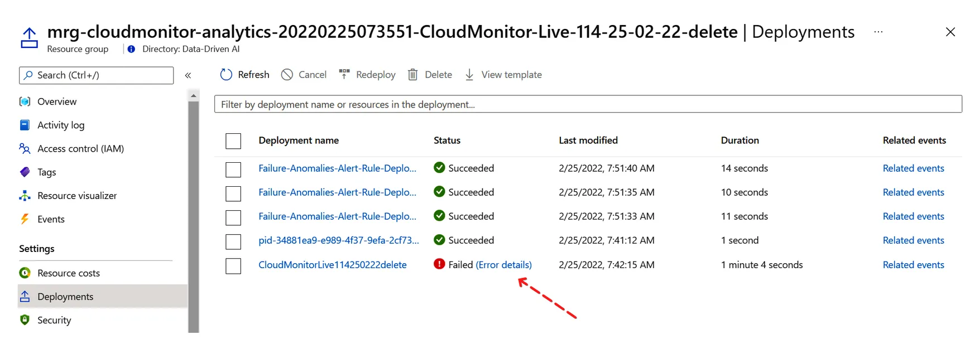Click the search magnifier icon
The width and height of the screenshot is (980, 349).
[28, 75]
